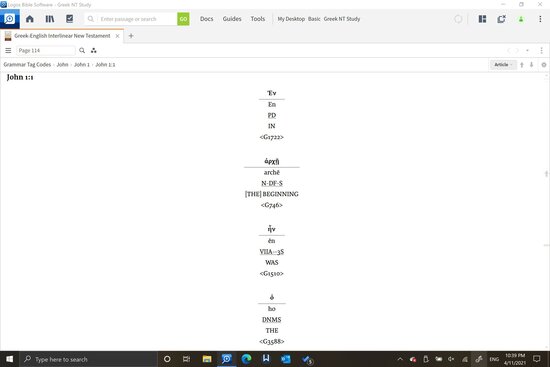Click the John 1:1 breadcrumb
This screenshot has height=367, width=550.
(105, 65)
